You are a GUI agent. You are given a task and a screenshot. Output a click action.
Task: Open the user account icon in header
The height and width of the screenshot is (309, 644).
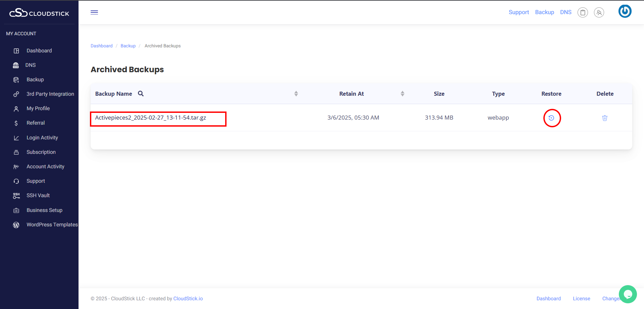pos(599,12)
